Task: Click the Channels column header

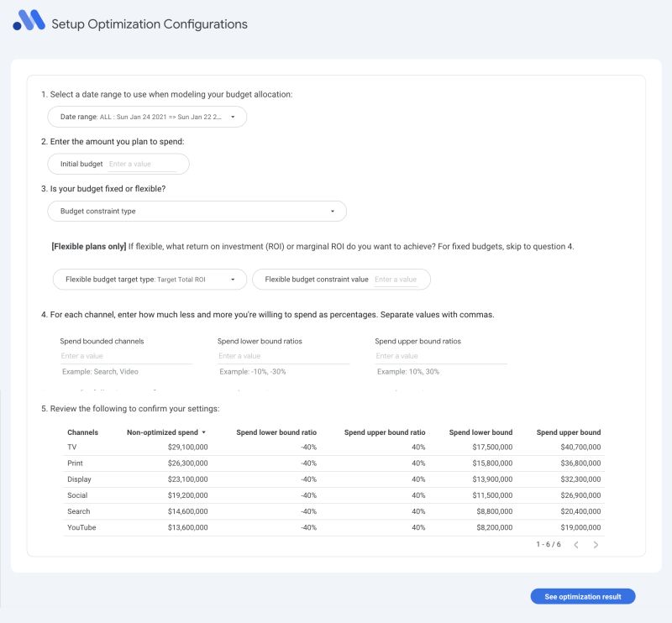Action: click(x=81, y=432)
